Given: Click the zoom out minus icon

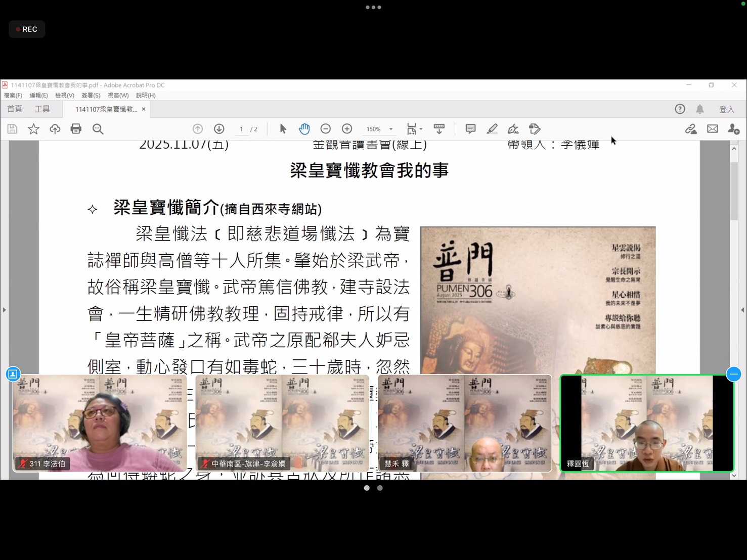Looking at the screenshot, I should (x=326, y=129).
